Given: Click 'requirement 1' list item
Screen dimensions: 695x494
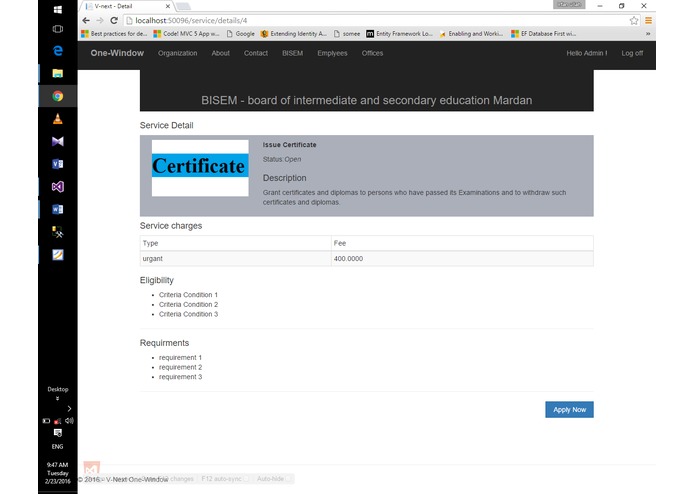Looking at the screenshot, I should tap(180, 358).
